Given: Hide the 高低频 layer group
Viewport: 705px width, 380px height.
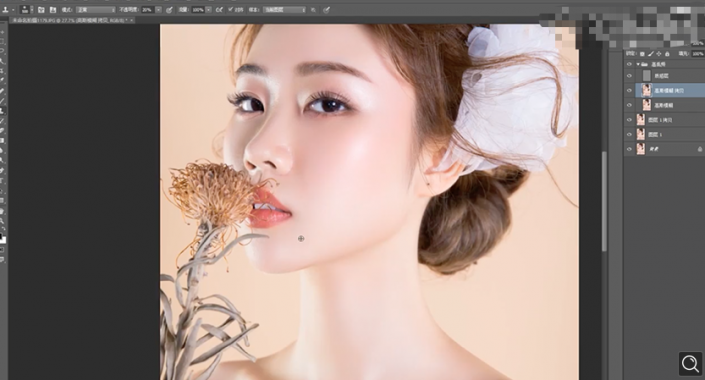Looking at the screenshot, I should tap(629, 64).
